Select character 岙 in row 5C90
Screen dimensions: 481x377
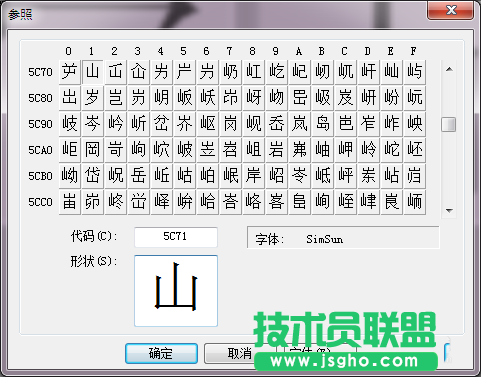276,124
